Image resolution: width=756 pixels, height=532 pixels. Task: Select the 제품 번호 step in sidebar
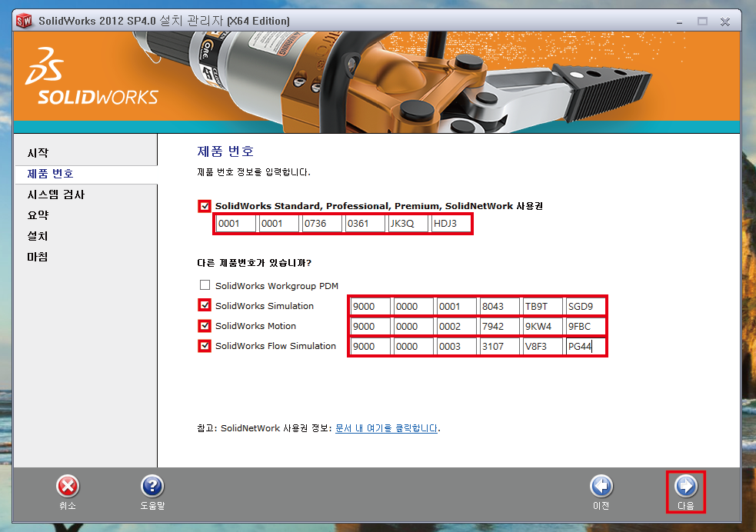[50, 174]
